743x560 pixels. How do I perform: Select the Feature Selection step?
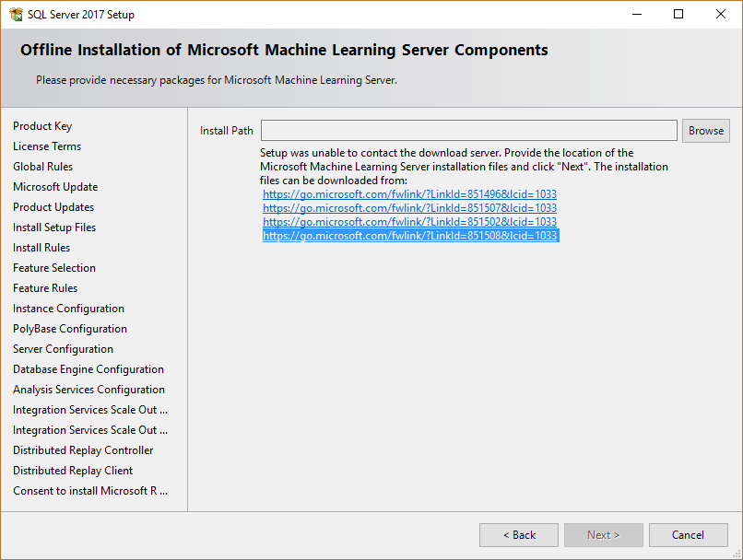coord(54,268)
